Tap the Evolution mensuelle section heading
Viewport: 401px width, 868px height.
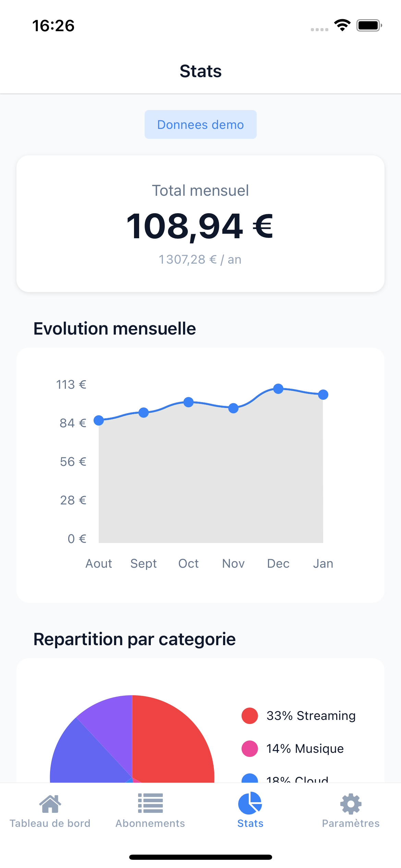tap(114, 328)
